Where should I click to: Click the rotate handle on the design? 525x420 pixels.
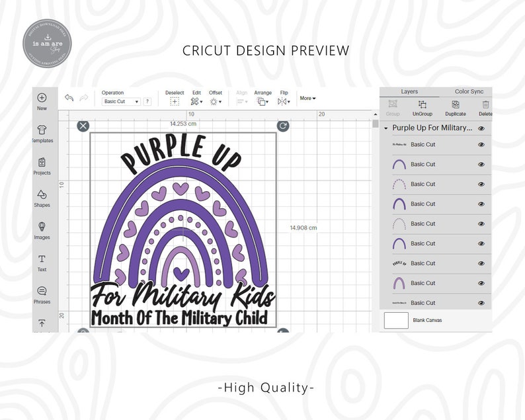pyautogui.click(x=283, y=126)
